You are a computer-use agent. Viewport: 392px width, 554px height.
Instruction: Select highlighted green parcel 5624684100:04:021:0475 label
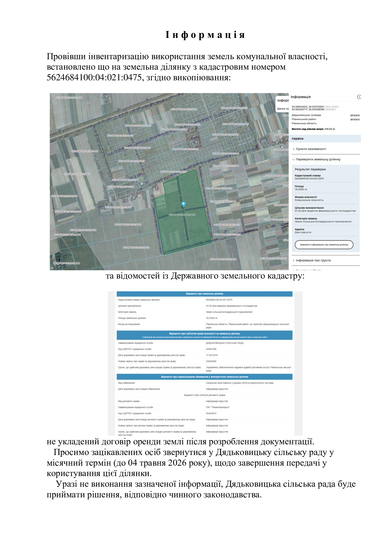182,215
